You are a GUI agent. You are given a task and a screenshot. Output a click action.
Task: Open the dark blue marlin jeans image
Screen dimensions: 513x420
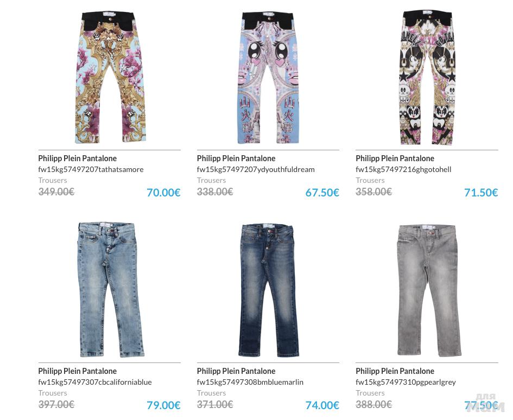pyautogui.click(x=268, y=290)
